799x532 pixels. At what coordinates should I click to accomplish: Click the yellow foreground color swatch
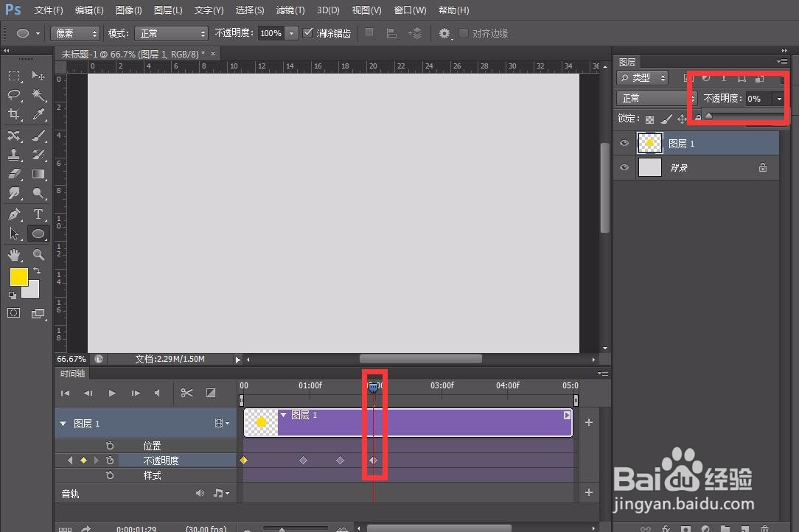pos(18,278)
